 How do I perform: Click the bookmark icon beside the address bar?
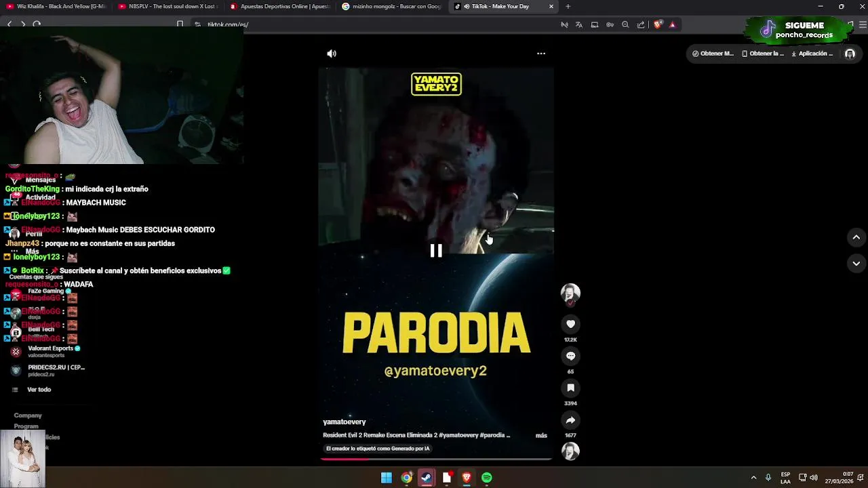point(180,24)
